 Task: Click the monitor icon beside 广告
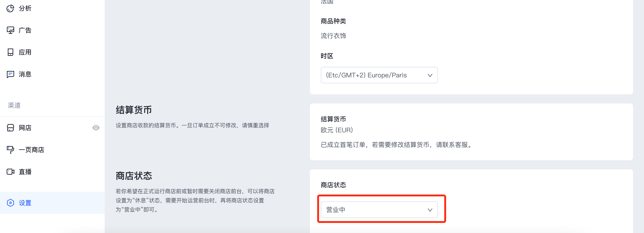[10, 30]
